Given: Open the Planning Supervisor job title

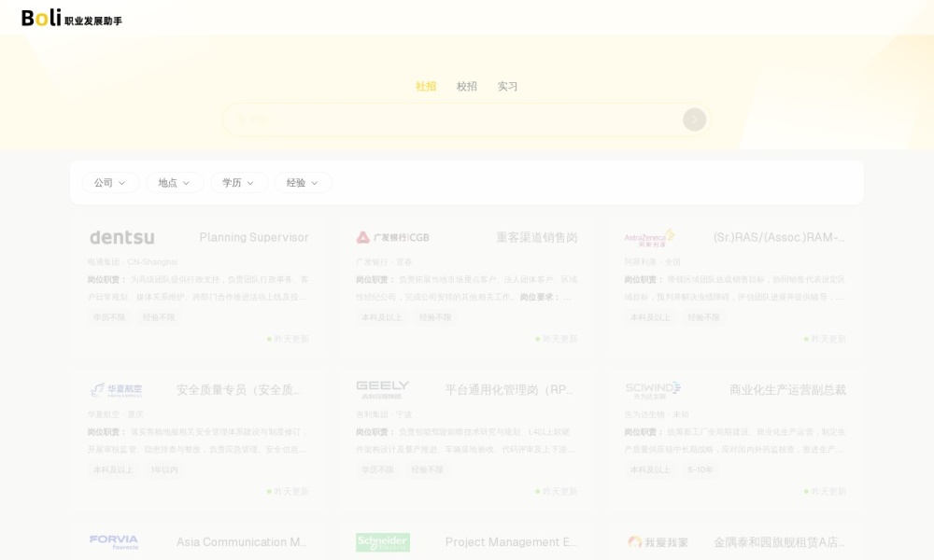Looking at the screenshot, I should pyautogui.click(x=254, y=237).
